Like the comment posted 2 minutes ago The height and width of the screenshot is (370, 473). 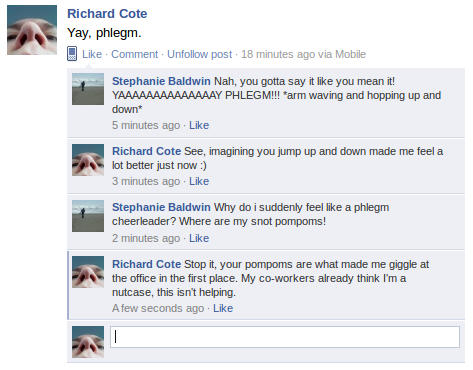click(199, 238)
